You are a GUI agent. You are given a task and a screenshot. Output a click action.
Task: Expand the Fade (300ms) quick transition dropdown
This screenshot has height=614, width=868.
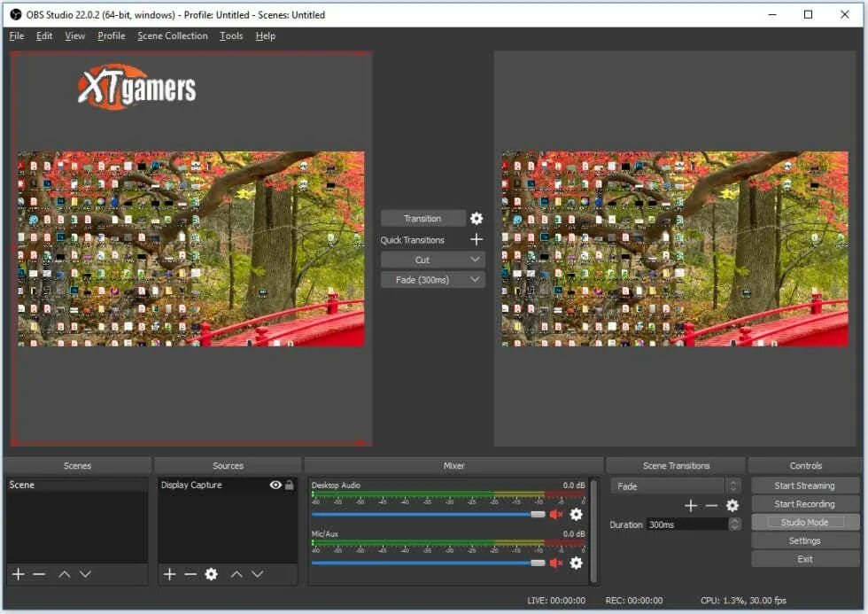pos(475,280)
